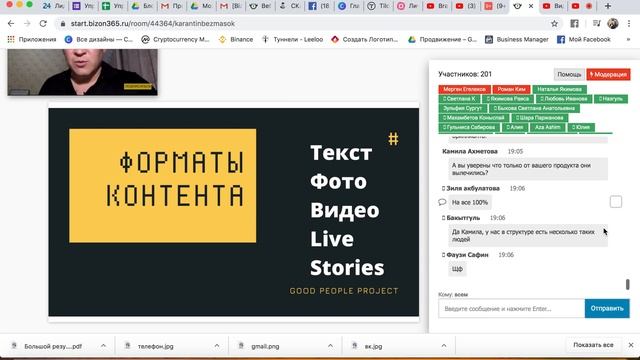Click 'Показать все' downloads button
Screen dimensions: 640x360
(593, 345)
